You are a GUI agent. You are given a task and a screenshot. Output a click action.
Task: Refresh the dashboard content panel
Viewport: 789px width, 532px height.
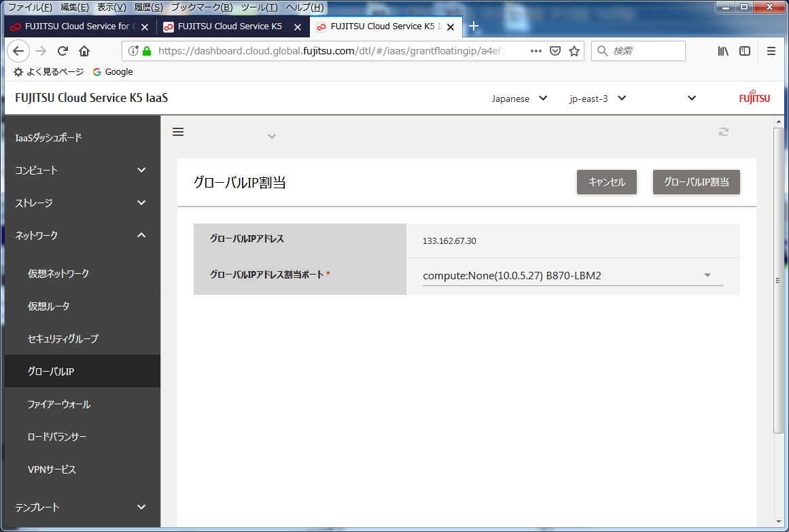[x=724, y=132]
